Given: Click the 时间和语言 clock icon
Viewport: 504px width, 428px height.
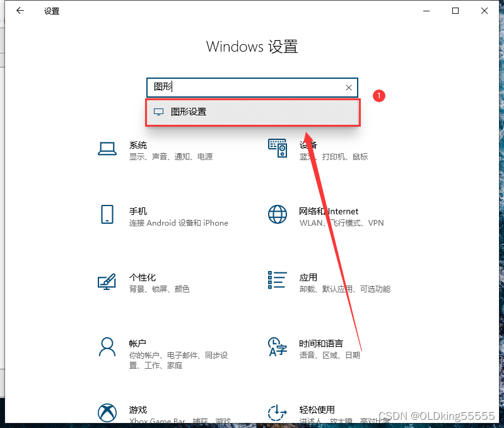Looking at the screenshot, I should click(x=278, y=347).
